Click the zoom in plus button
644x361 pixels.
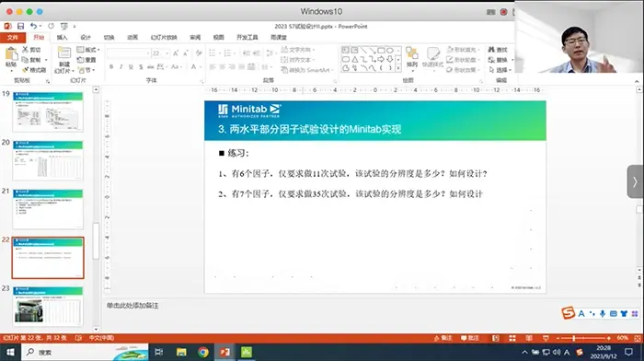(609, 338)
